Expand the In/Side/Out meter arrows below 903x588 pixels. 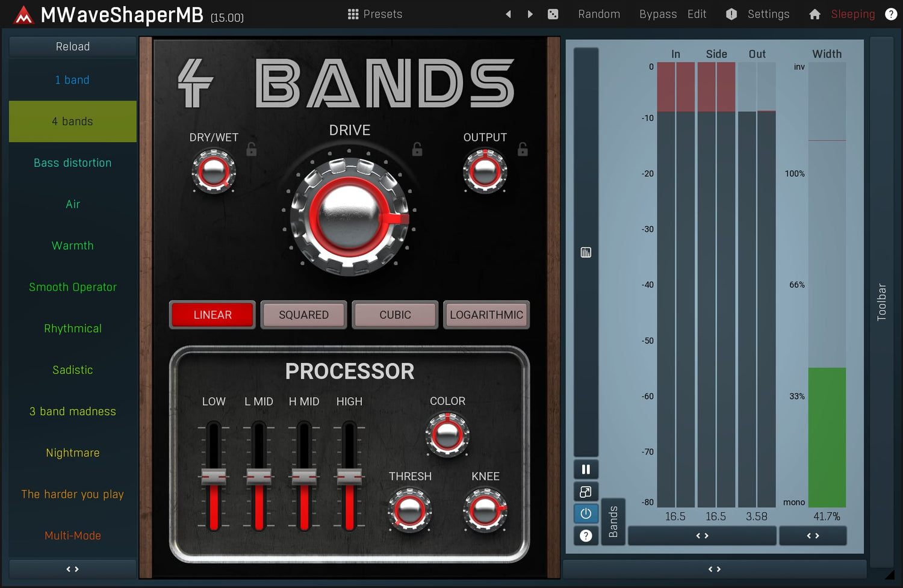(702, 536)
